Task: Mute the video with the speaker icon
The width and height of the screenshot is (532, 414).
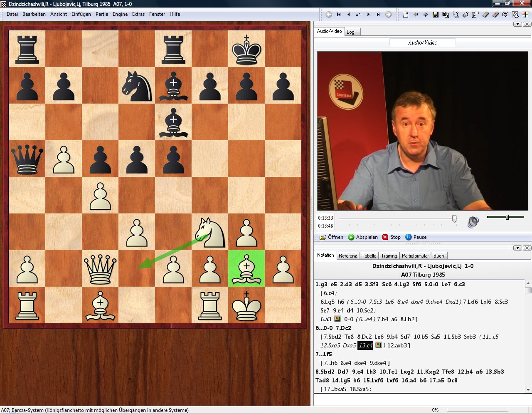Action: [473, 222]
